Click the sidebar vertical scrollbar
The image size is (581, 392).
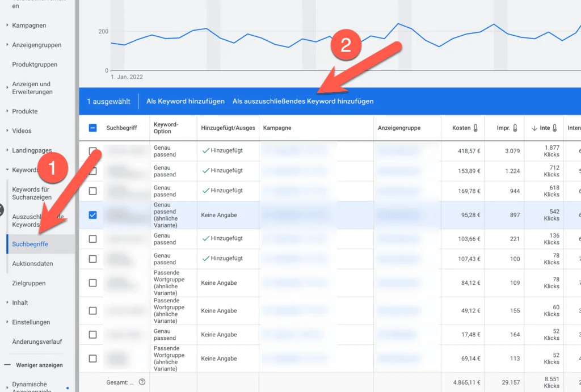click(77, 196)
